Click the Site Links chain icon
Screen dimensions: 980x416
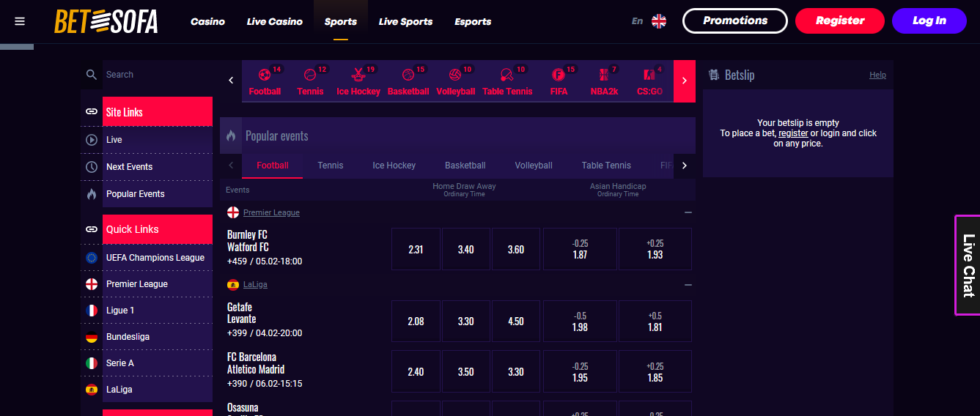[92, 112]
